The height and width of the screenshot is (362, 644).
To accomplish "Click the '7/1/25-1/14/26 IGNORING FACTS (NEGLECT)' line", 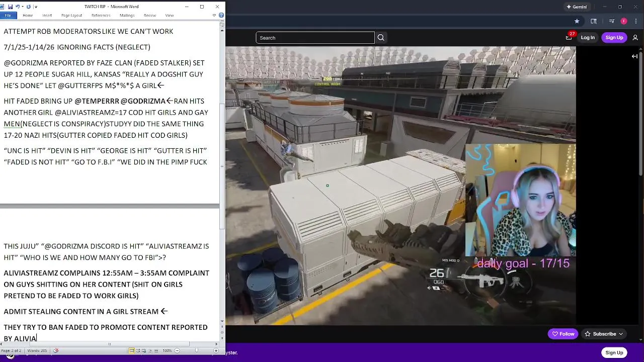I will (x=77, y=47).
